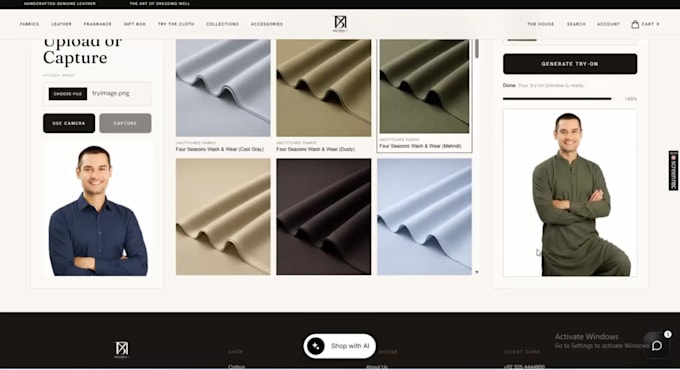This screenshot has height=370, width=680.
Task: Click the Four Seasons Wash & Wear (Cool Gray) label
Action: click(x=219, y=149)
